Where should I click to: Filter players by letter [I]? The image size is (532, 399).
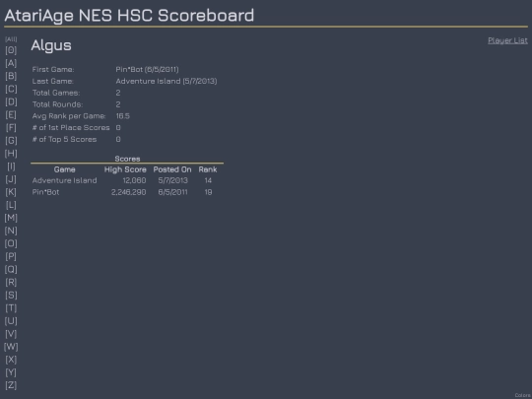point(11,166)
